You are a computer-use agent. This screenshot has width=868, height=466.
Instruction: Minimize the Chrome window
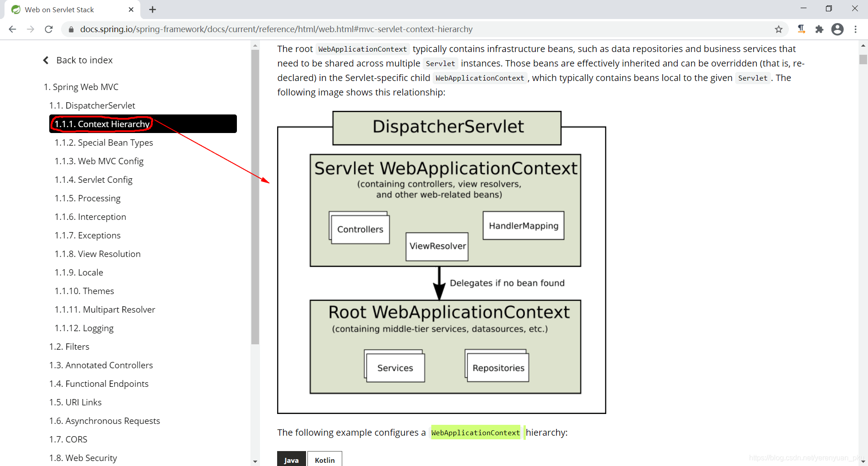pos(803,9)
